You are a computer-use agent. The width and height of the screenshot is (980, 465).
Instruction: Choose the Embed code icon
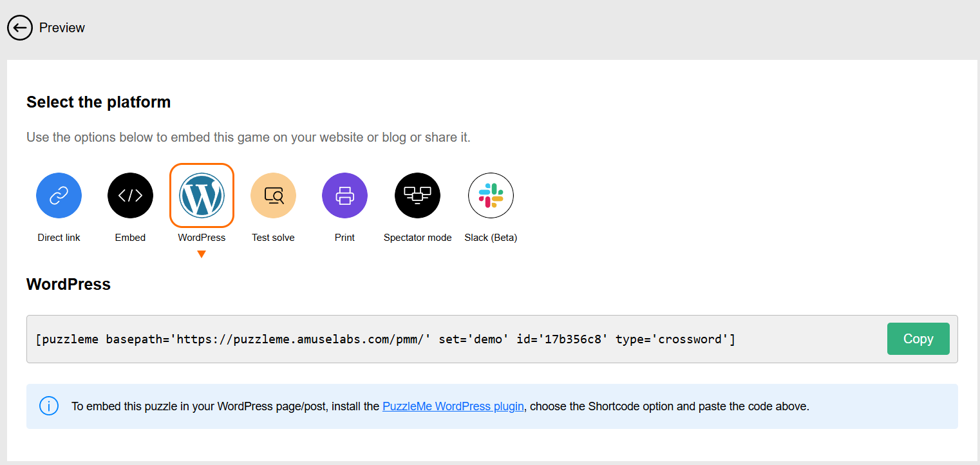(130, 196)
